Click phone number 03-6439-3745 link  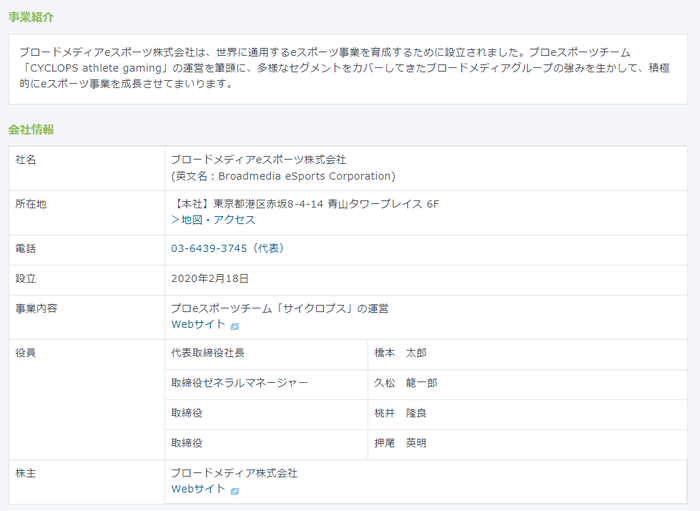(x=227, y=248)
